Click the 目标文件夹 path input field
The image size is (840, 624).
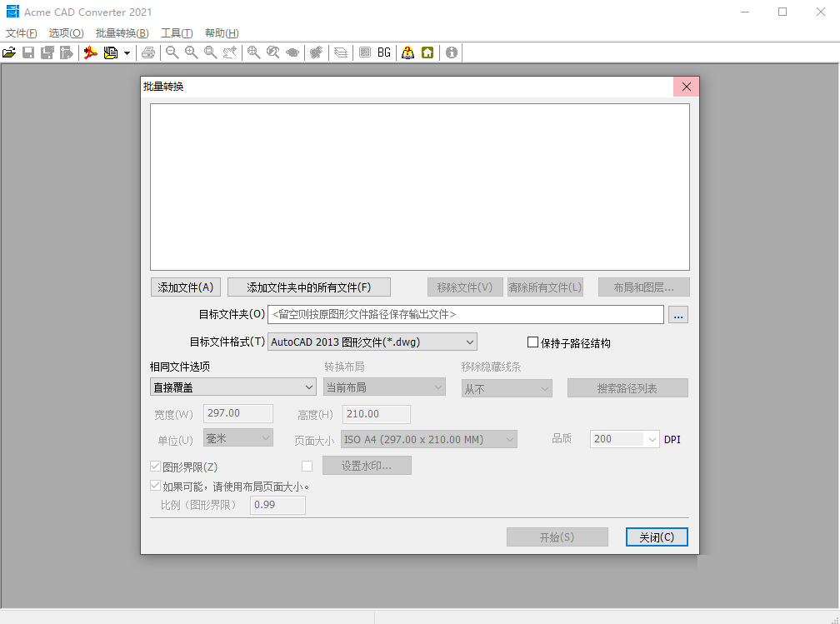(x=466, y=314)
